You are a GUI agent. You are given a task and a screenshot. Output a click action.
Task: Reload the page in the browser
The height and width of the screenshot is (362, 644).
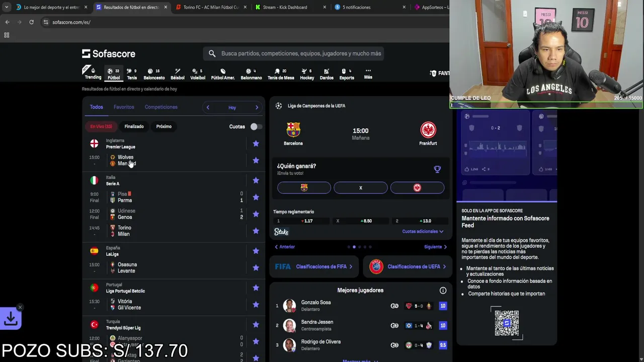31,22
